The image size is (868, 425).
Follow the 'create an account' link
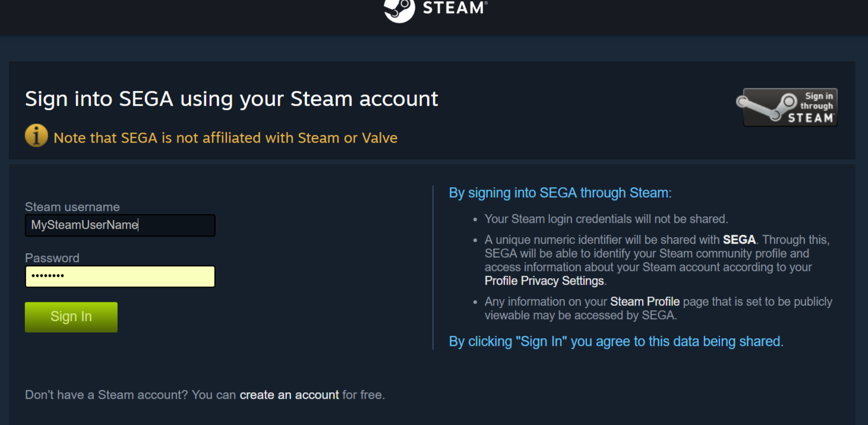tap(289, 395)
